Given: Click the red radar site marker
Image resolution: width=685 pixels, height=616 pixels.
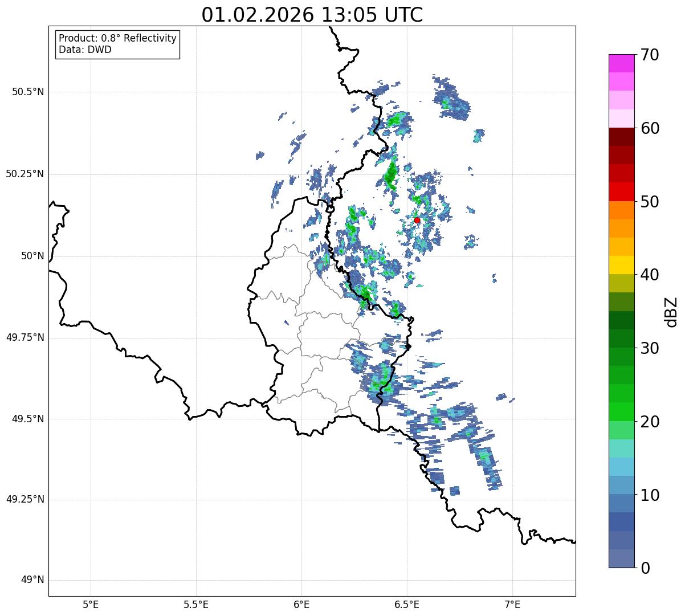Looking at the screenshot, I should click(417, 220).
